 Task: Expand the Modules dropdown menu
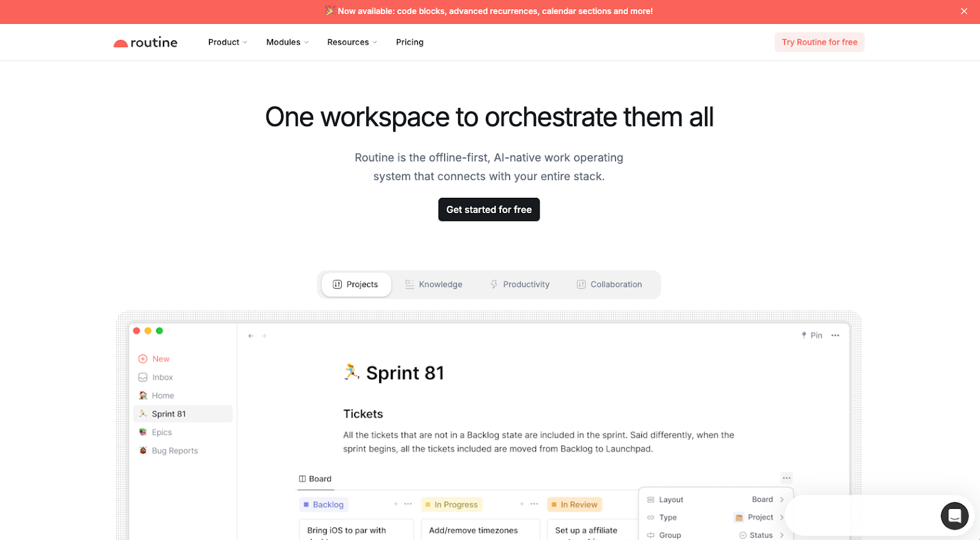287,42
